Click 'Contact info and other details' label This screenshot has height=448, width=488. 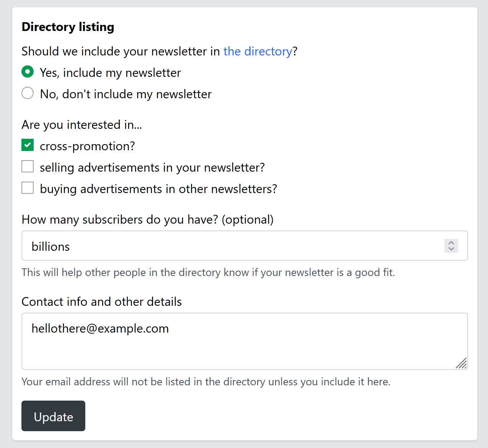point(102,302)
